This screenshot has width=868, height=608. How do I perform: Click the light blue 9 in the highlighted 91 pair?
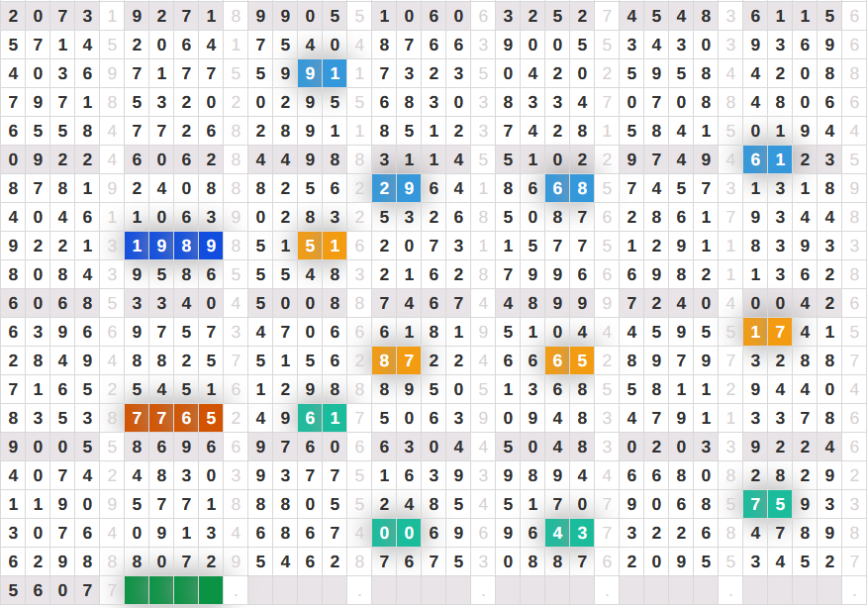311,73
